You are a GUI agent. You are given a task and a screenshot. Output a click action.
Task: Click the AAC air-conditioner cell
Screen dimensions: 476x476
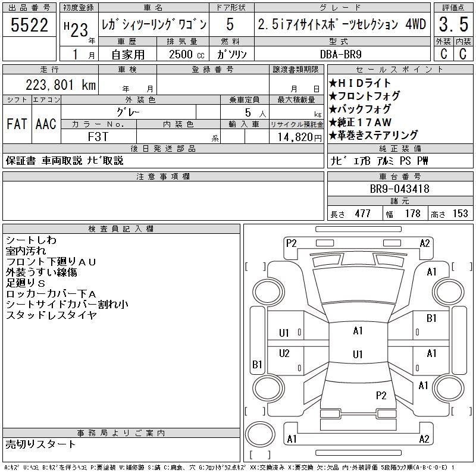pos(46,124)
